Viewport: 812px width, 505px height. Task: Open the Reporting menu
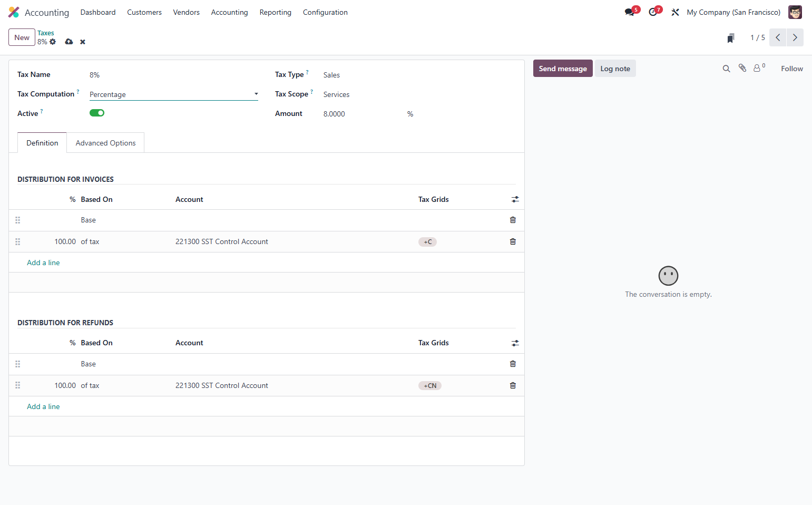(275, 12)
